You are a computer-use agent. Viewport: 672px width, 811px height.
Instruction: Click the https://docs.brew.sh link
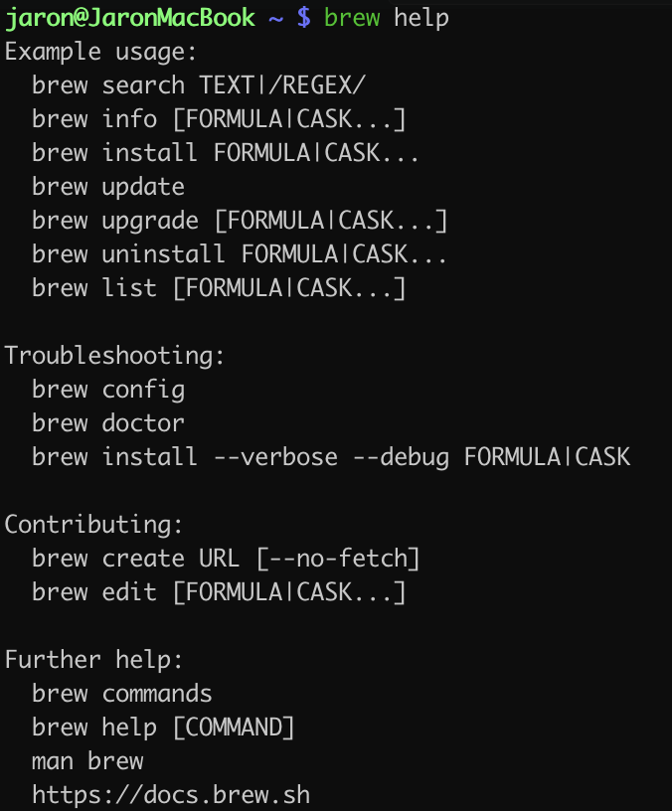click(171, 794)
